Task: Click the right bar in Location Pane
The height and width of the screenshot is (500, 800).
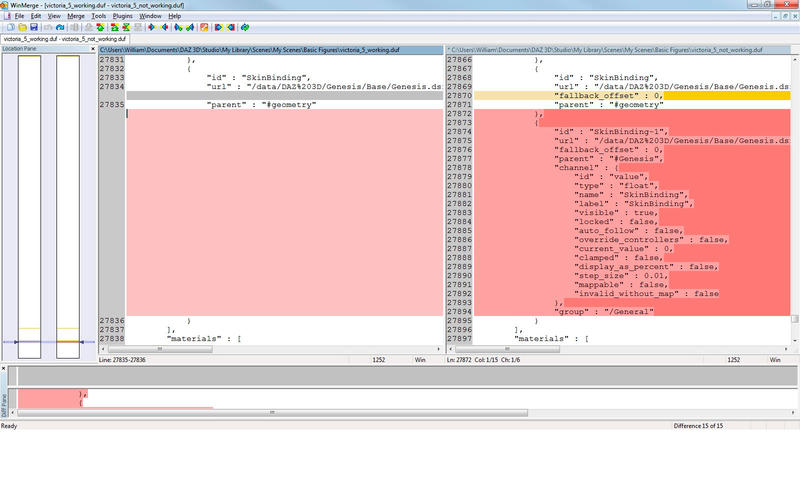Action: (68, 207)
